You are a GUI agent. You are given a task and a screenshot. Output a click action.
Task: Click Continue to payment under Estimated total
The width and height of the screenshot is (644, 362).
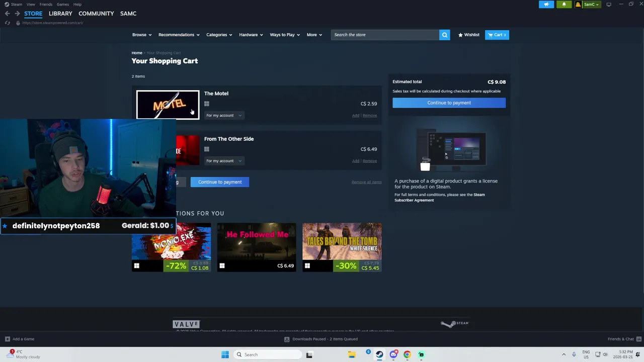click(449, 103)
